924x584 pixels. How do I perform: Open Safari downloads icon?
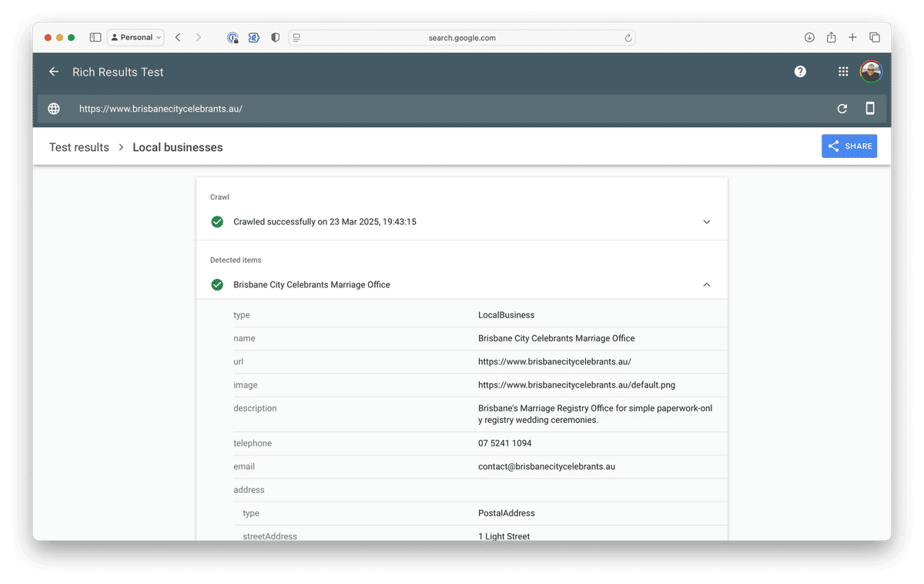(x=809, y=37)
